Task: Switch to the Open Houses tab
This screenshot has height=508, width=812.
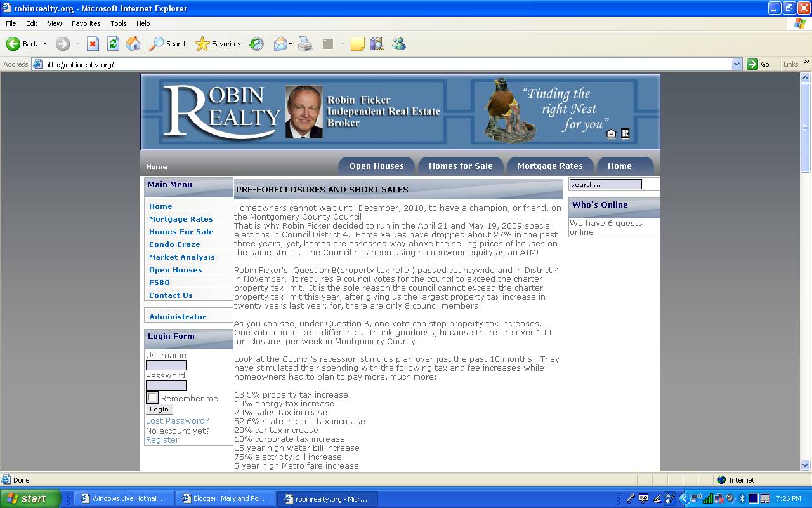Action: pyautogui.click(x=376, y=166)
